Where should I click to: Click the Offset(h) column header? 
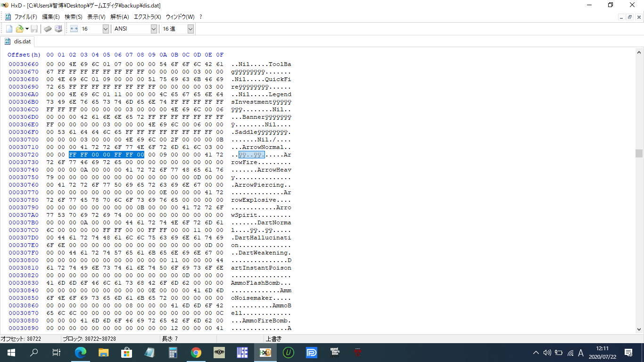[x=24, y=55]
